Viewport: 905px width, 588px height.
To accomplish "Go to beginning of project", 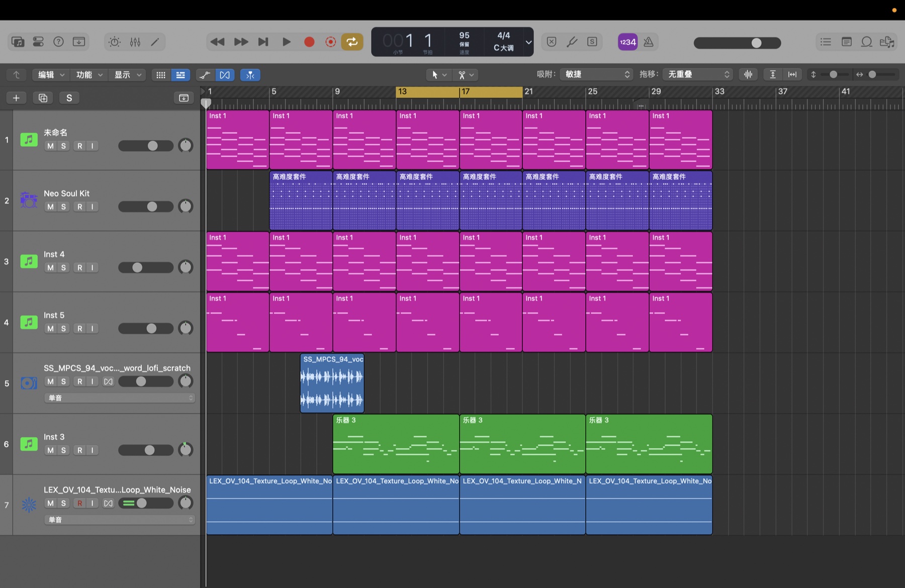I will click(263, 42).
